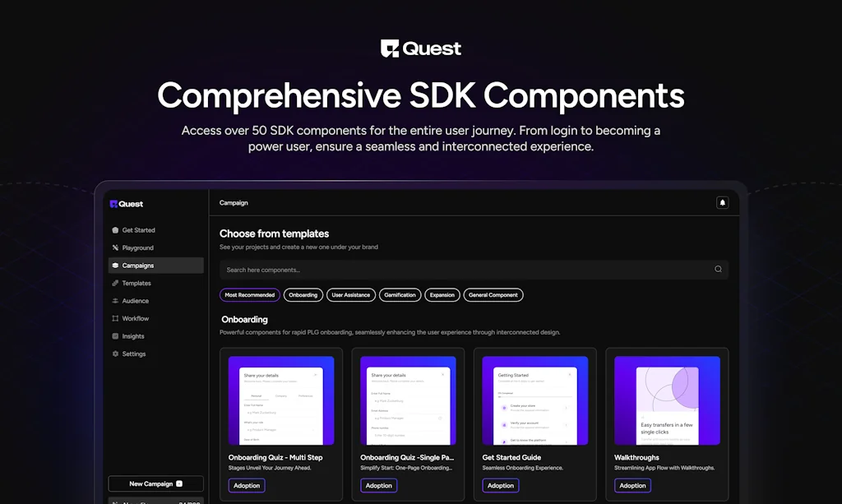
Task: Toggle the Expansion filter chip
Action: [442, 294]
